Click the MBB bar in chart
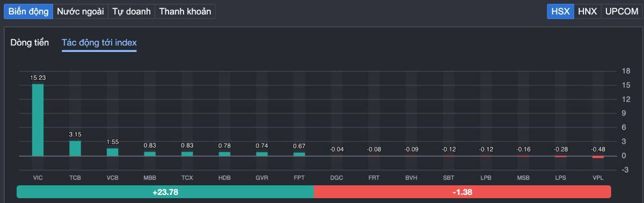Image resolution: width=644 pixels, height=203 pixels. tap(150, 154)
